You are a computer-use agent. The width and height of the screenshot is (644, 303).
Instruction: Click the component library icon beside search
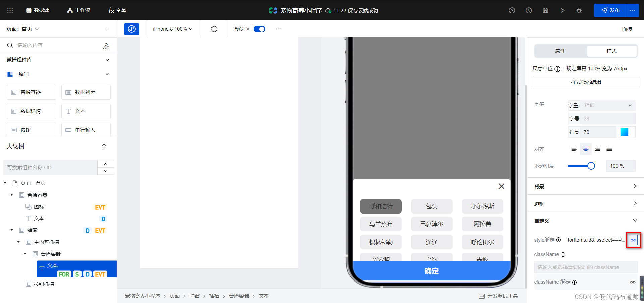(x=106, y=46)
